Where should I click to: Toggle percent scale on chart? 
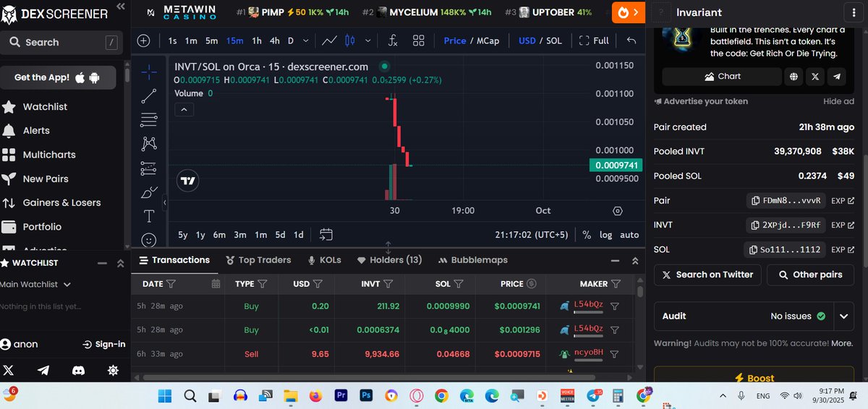pos(587,235)
